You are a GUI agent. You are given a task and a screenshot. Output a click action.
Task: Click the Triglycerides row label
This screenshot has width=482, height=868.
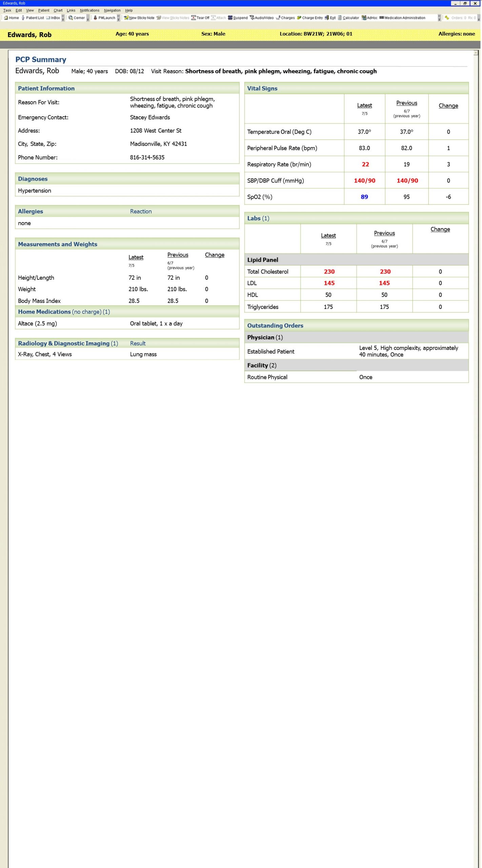coord(263,307)
